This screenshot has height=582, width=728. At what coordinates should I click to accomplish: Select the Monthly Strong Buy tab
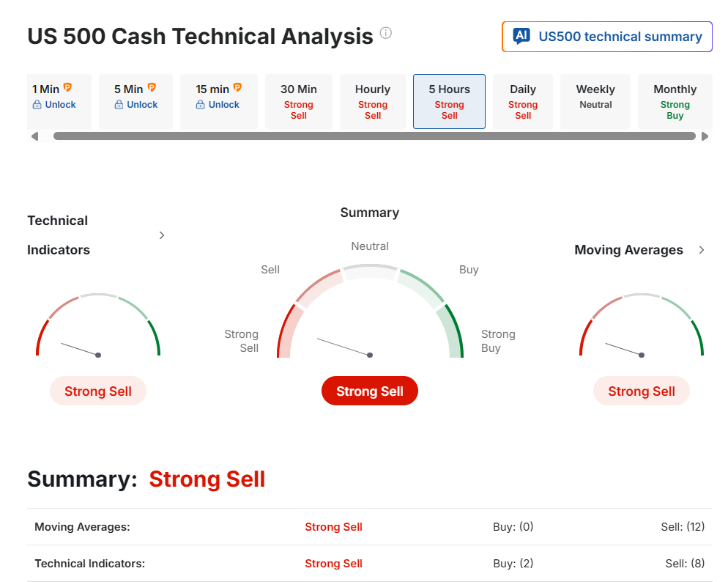pos(675,101)
